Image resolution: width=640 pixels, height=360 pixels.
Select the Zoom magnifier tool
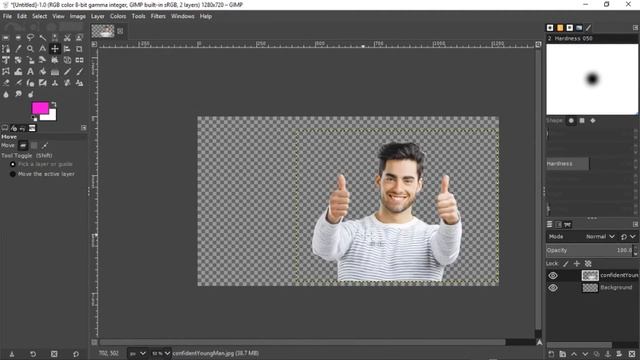[30, 49]
